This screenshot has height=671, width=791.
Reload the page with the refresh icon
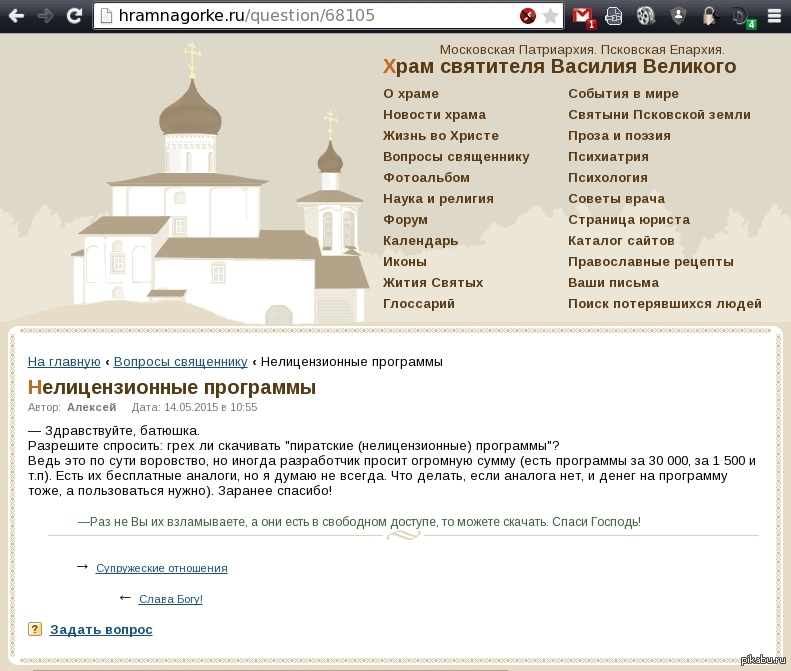tap(74, 16)
